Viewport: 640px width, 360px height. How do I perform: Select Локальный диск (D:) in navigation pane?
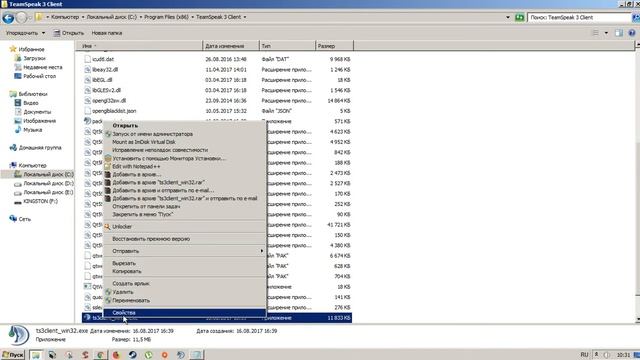click(x=48, y=183)
